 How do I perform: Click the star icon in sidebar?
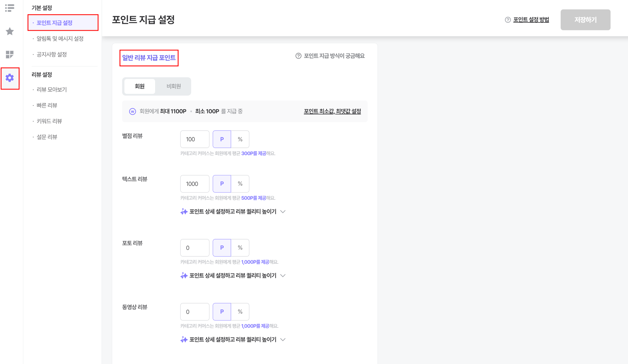click(10, 31)
